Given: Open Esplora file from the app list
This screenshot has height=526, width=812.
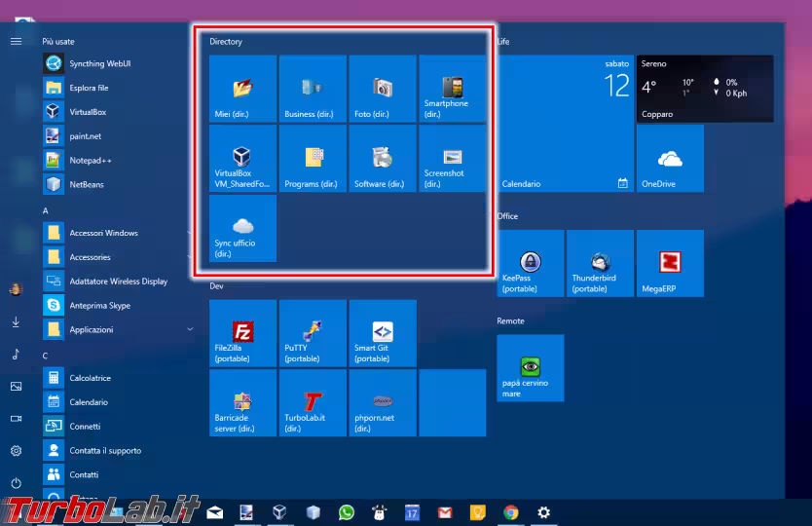Looking at the screenshot, I should click(x=117, y=88).
